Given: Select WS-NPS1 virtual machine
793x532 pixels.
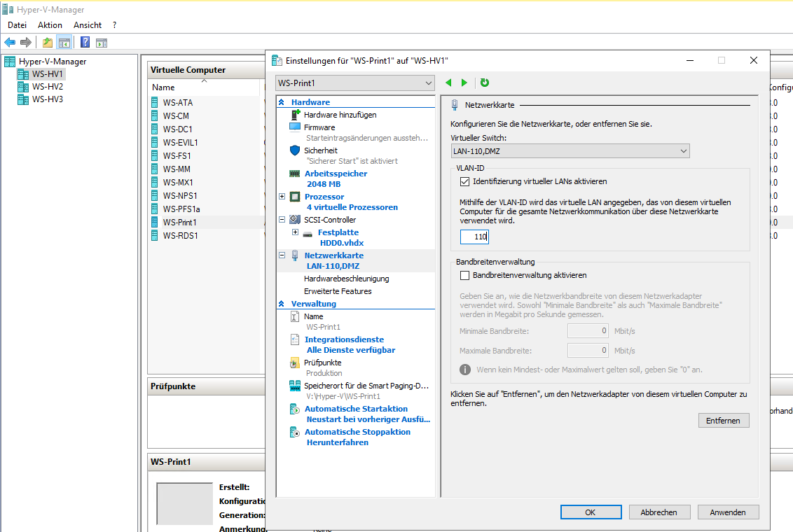Looking at the screenshot, I should pyautogui.click(x=179, y=195).
